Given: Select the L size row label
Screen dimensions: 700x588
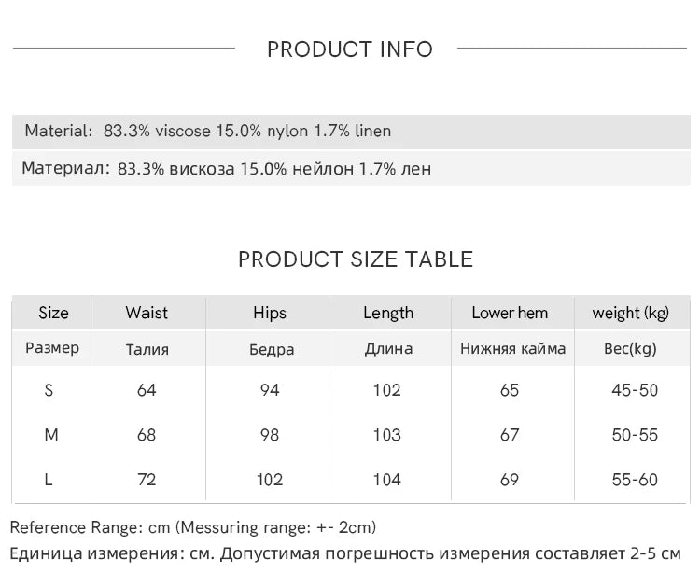Looking at the screenshot, I should coord(49,480).
